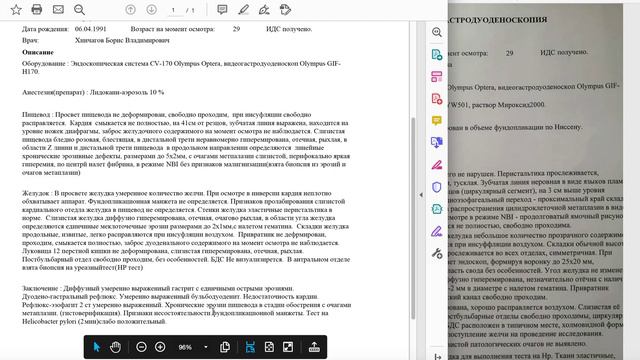The width and height of the screenshot is (640, 360).
Task: Click the birth date "06.04.1991"
Action: [x=91, y=29]
